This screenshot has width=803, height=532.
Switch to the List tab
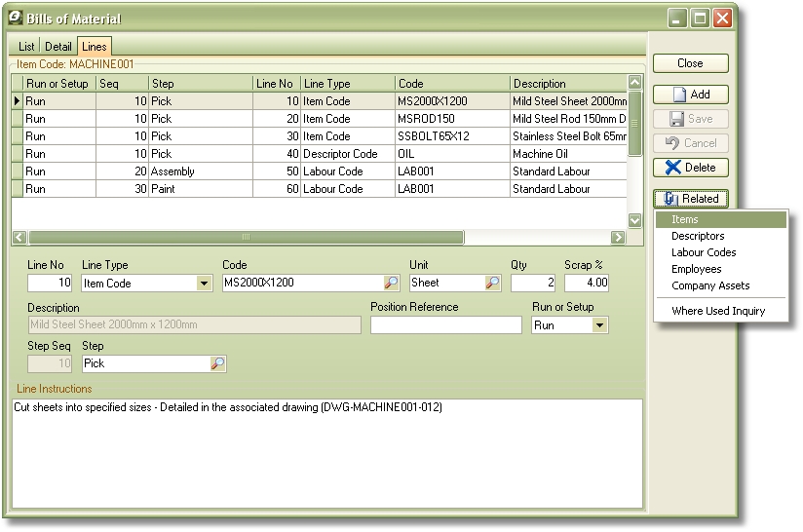(x=26, y=47)
